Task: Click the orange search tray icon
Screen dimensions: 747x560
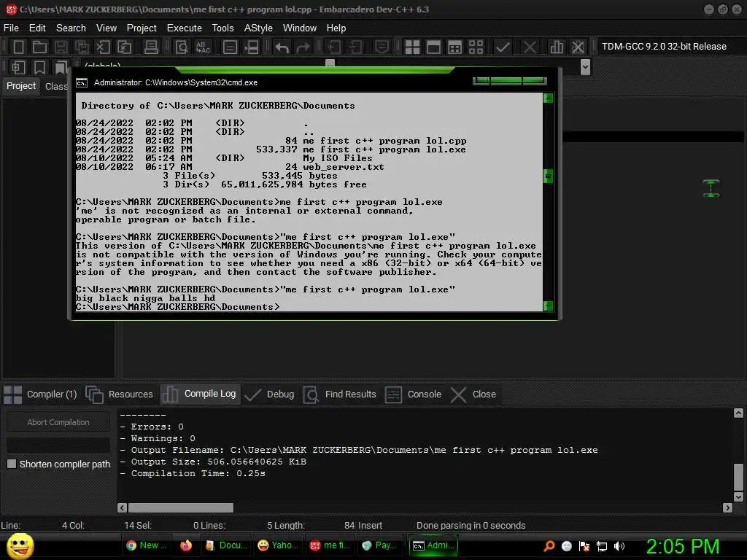Action: 549,545
